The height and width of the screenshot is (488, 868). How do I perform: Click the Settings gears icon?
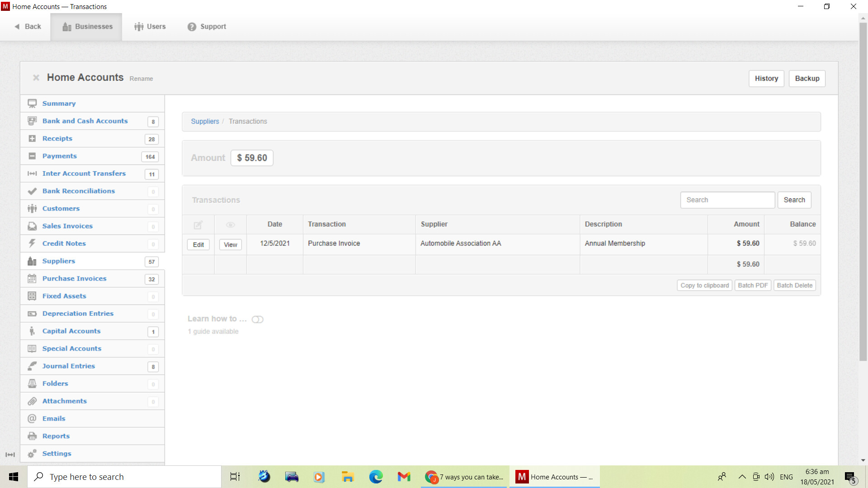point(32,454)
